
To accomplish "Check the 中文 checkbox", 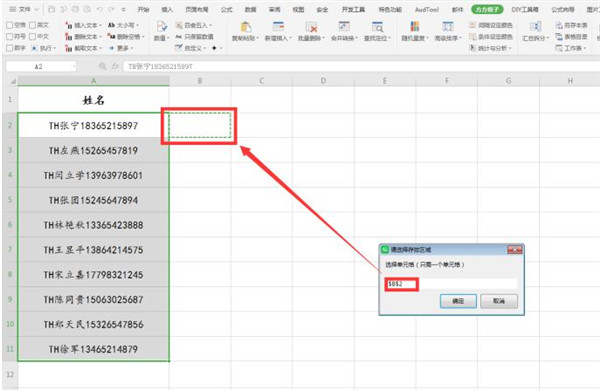I will click(33, 37).
